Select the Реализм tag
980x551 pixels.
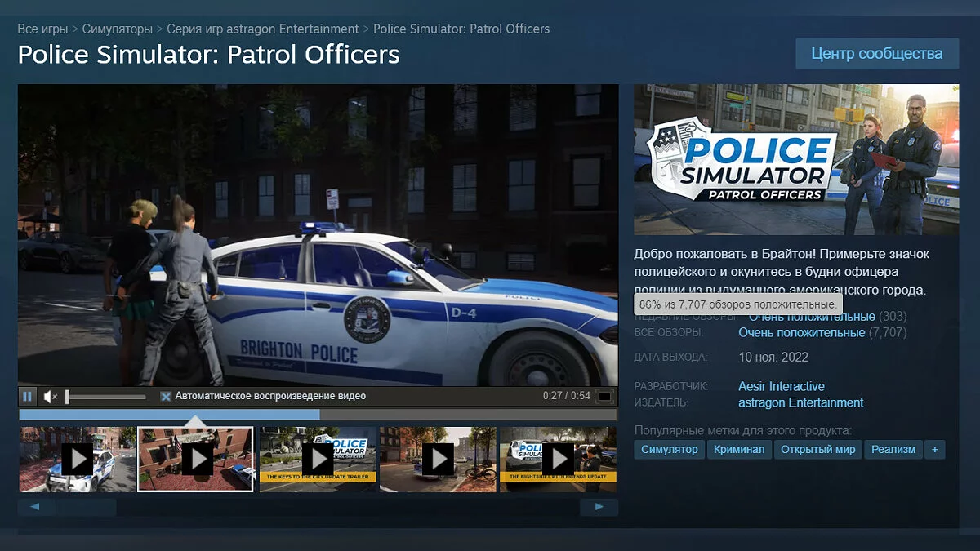point(893,450)
